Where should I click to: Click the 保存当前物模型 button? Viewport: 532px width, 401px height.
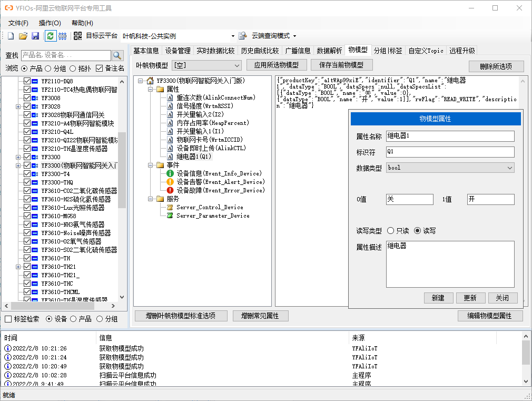tap(341, 65)
